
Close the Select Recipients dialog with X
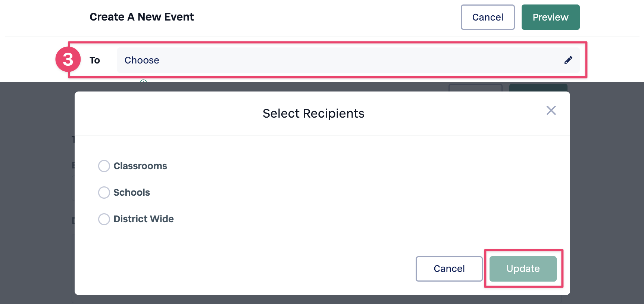[x=551, y=110]
